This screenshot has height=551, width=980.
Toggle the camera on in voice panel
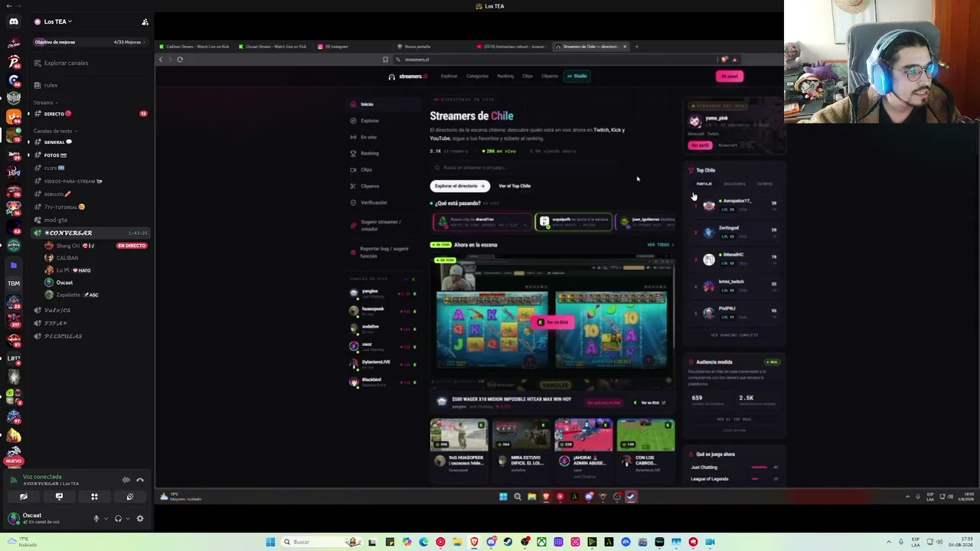pyautogui.click(x=24, y=497)
